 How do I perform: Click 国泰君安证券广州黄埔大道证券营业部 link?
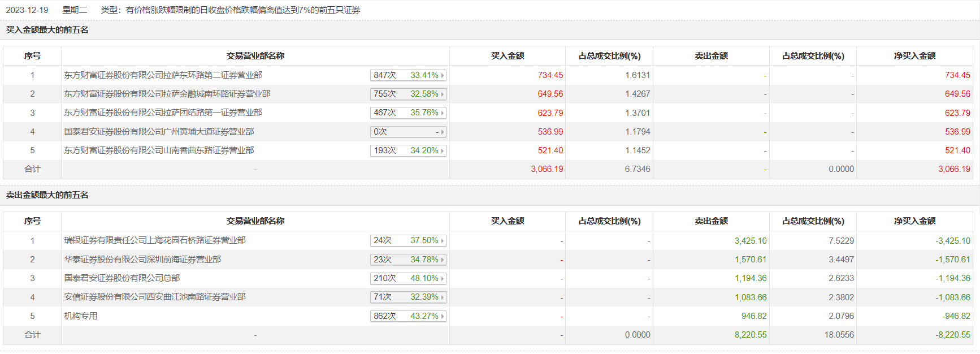pos(159,132)
